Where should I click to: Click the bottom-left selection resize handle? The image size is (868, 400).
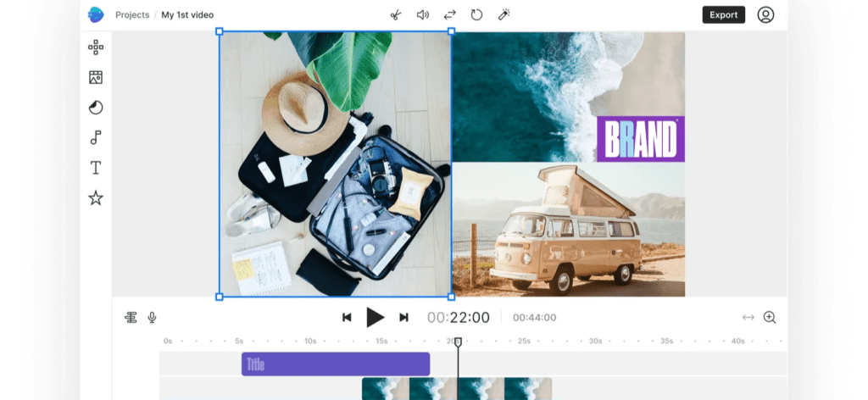(220, 297)
